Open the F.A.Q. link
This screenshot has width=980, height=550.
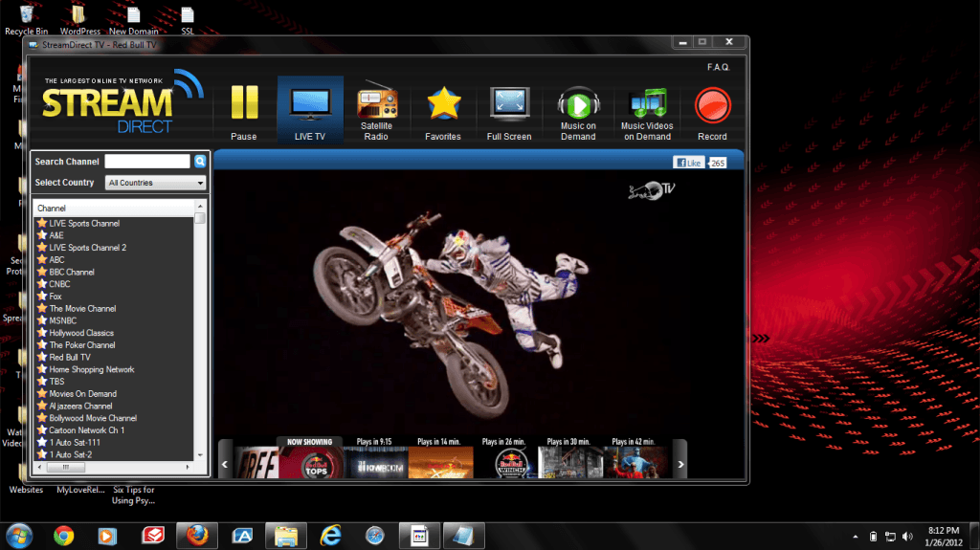[x=718, y=67]
